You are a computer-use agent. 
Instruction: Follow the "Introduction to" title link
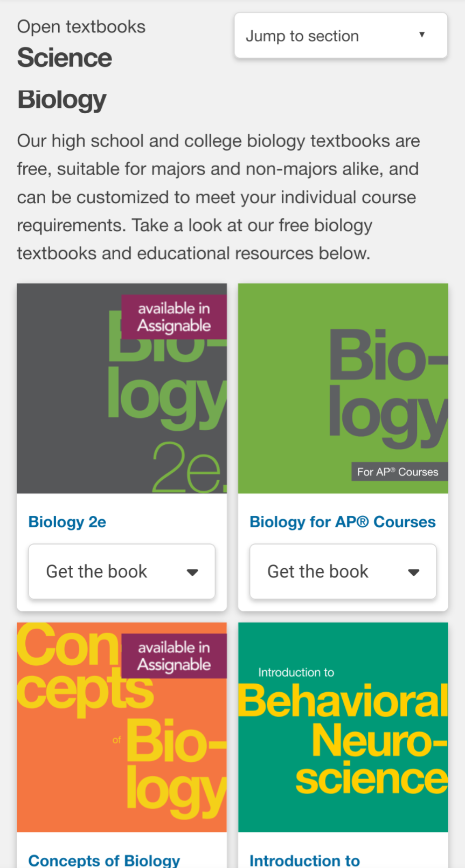click(304, 860)
